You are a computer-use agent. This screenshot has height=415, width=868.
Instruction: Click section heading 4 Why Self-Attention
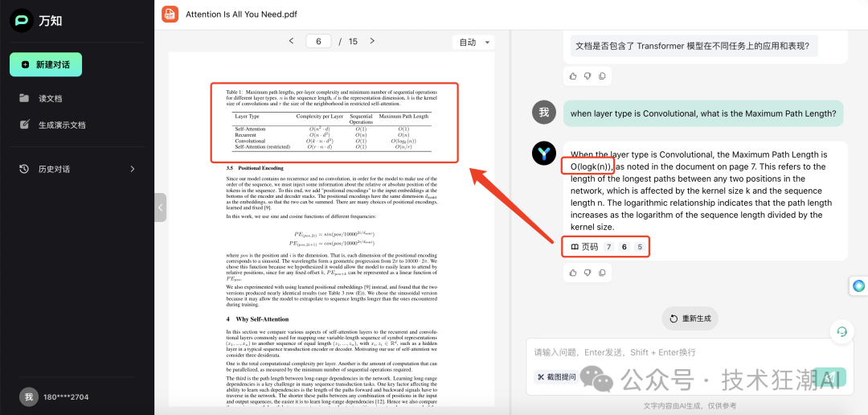tap(257, 319)
